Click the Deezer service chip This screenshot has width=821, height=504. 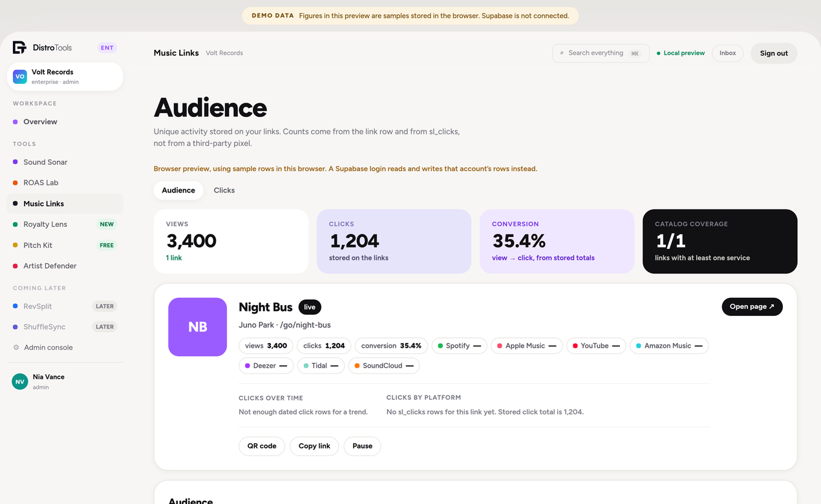[266, 366]
